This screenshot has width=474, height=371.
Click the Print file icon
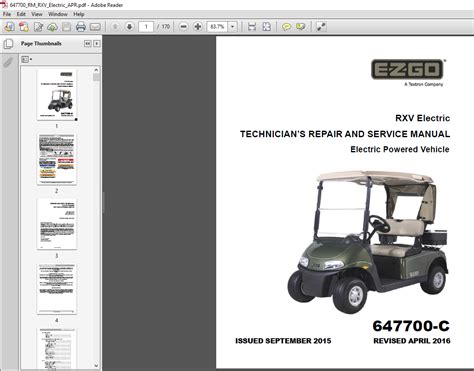click(x=81, y=27)
